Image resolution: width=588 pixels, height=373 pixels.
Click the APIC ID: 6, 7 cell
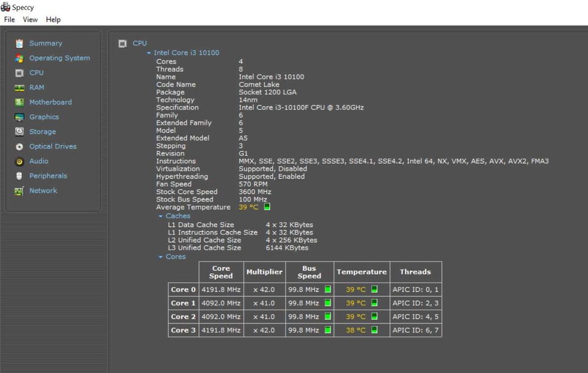(416, 330)
